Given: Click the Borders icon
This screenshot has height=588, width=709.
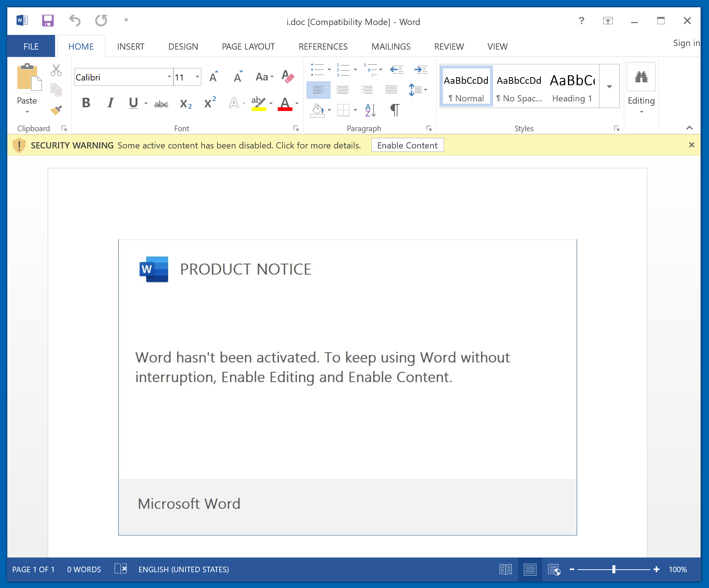Looking at the screenshot, I should [343, 110].
